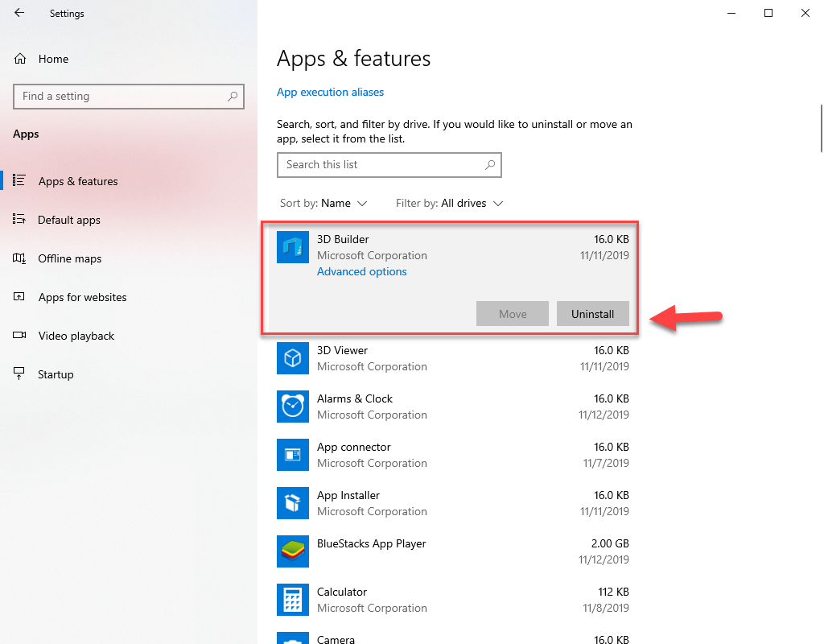
Task: Close the Settings window
Action: tap(805, 13)
